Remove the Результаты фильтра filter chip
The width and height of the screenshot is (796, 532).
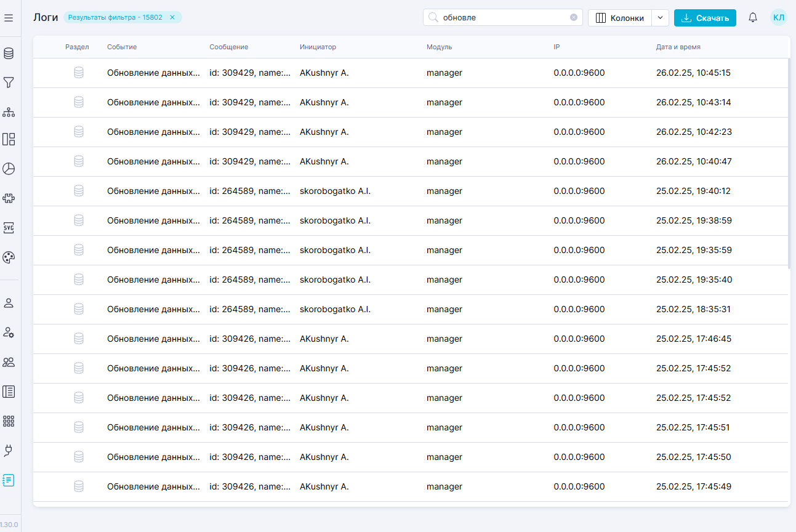click(172, 17)
